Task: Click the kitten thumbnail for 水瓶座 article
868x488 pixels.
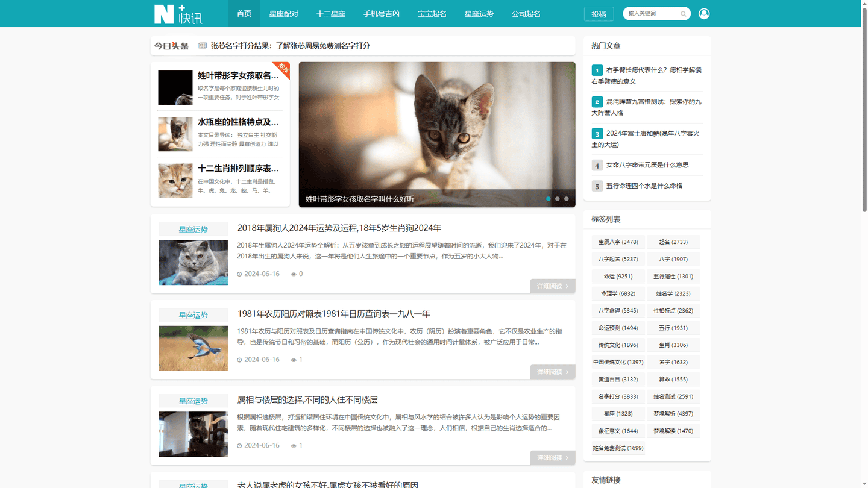Action: 175,134
